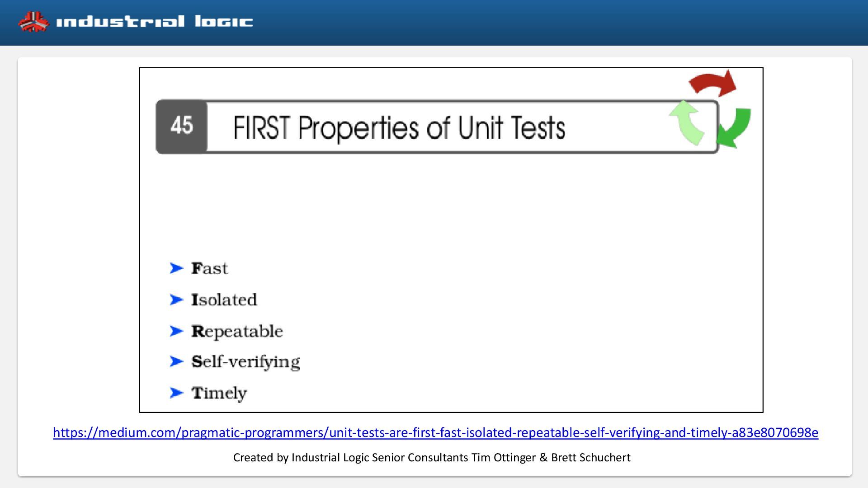Select the word Self-verifying in the list

[x=245, y=362]
